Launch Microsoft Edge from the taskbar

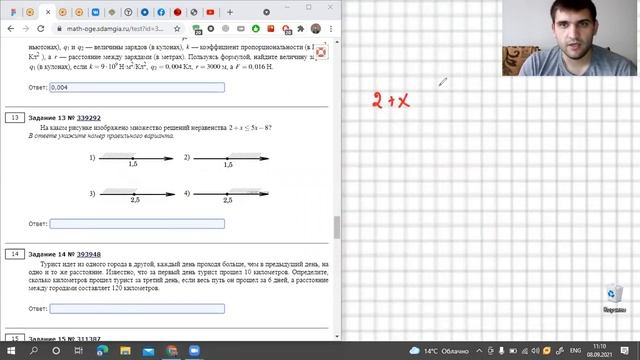[102, 351]
